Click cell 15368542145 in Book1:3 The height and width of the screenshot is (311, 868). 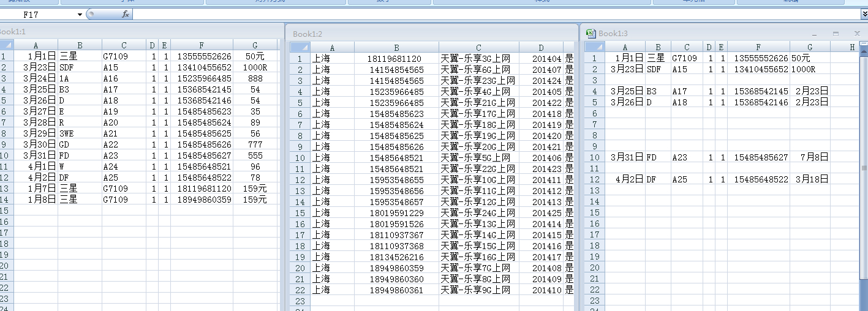758,91
